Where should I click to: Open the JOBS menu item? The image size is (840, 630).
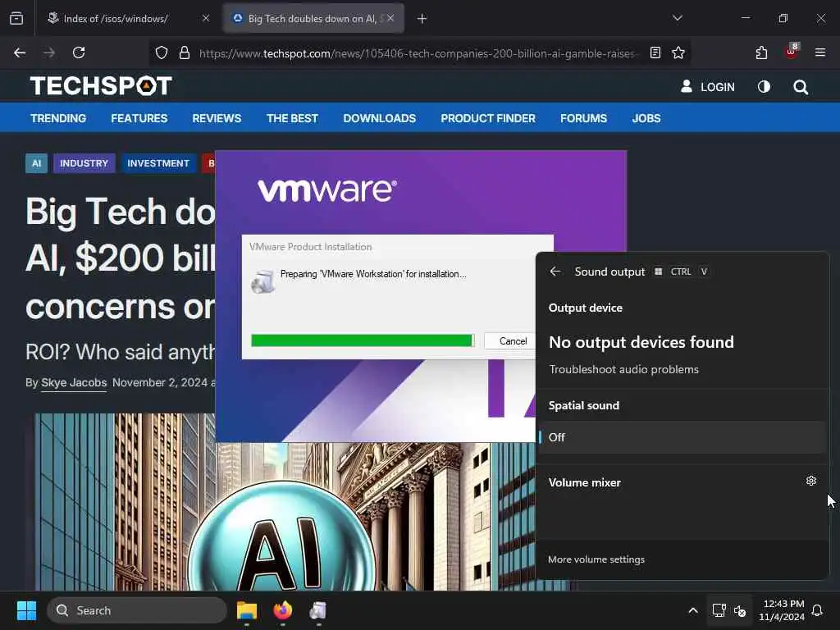click(x=646, y=118)
